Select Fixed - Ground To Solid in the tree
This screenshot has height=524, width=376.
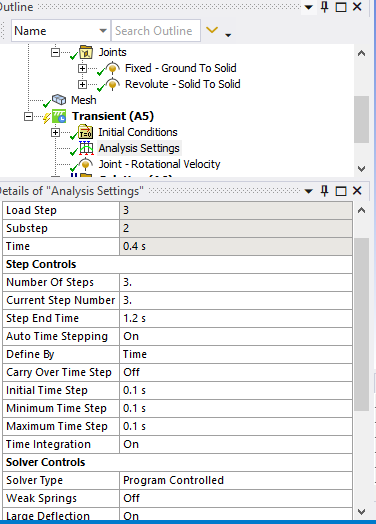click(181, 68)
